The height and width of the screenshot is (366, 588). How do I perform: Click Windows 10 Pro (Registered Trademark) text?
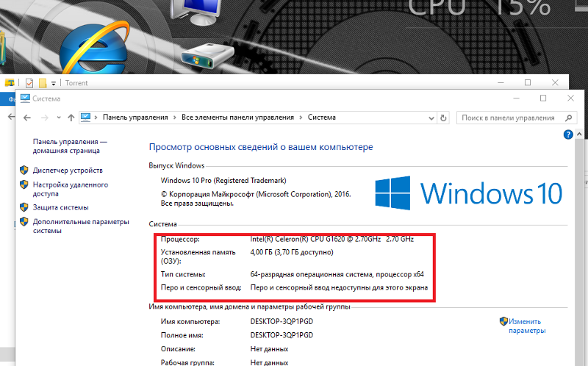pos(223,180)
